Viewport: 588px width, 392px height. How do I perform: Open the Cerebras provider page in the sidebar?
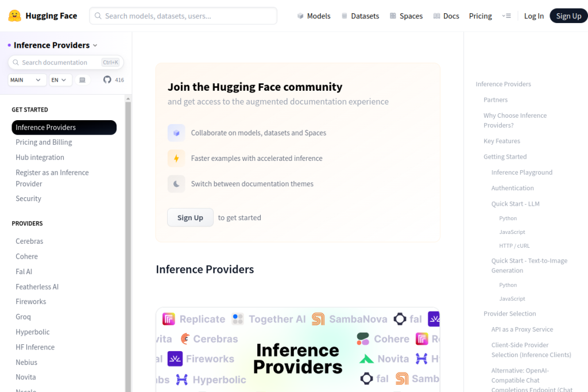click(29, 241)
